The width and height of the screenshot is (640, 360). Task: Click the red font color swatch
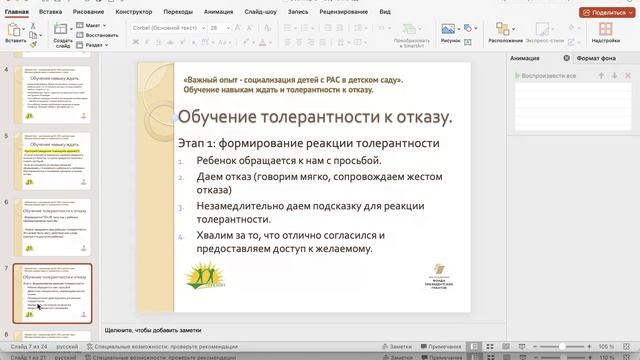click(262, 42)
